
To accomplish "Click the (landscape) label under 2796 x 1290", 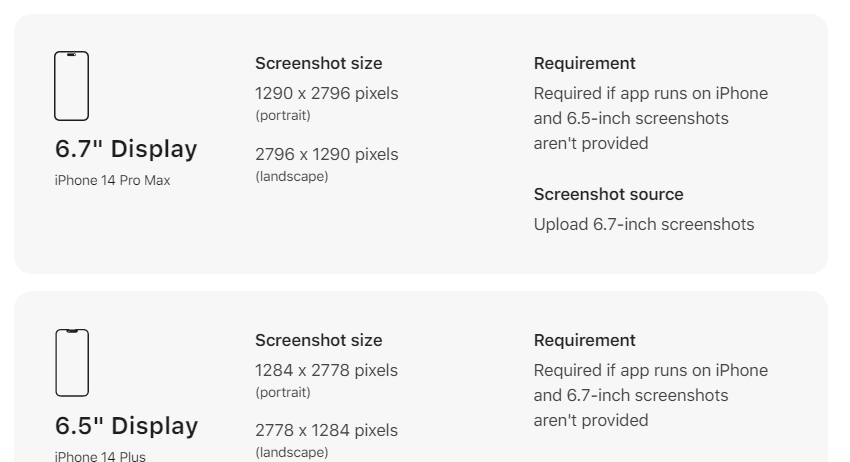I will coord(292,176).
